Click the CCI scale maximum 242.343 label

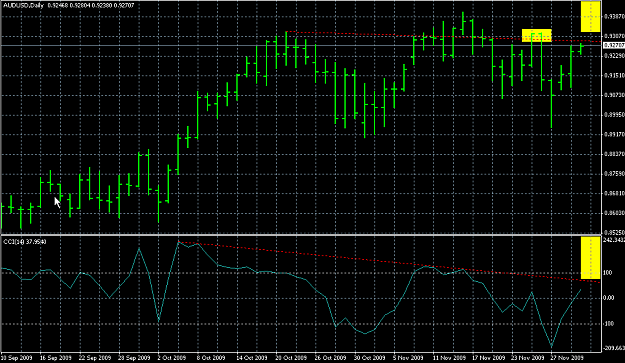[614, 240]
